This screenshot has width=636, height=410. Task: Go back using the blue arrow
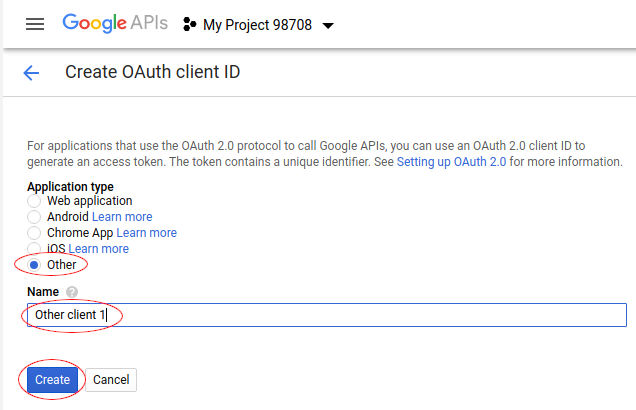click(31, 73)
